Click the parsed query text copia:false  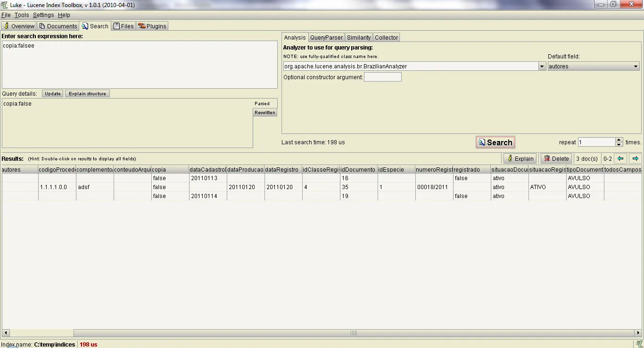[x=17, y=104]
